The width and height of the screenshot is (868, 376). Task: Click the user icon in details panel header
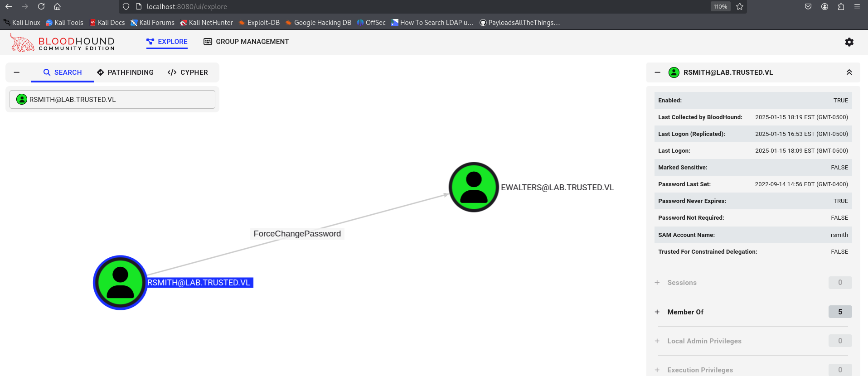[x=674, y=72]
